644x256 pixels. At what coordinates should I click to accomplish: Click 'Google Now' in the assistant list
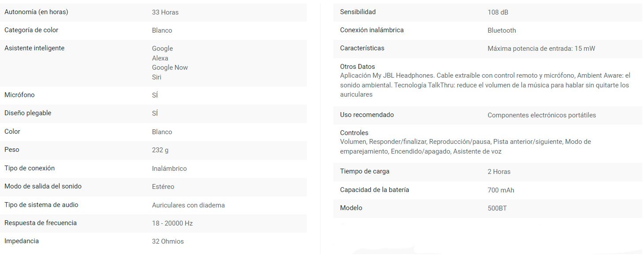(170, 68)
